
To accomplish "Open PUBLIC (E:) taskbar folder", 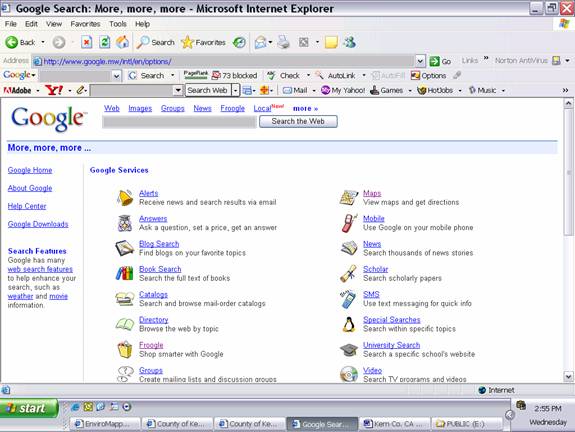I will click(466, 424).
